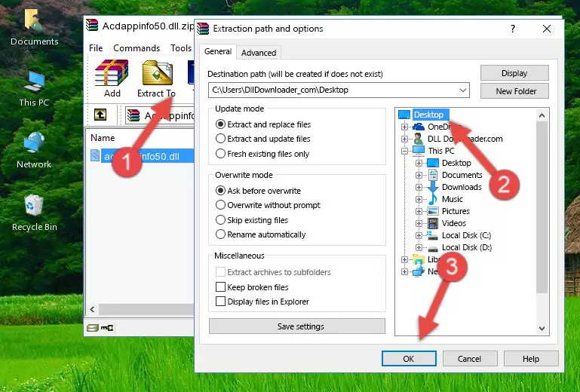
Task: Click the New Folder button
Action: tap(514, 91)
